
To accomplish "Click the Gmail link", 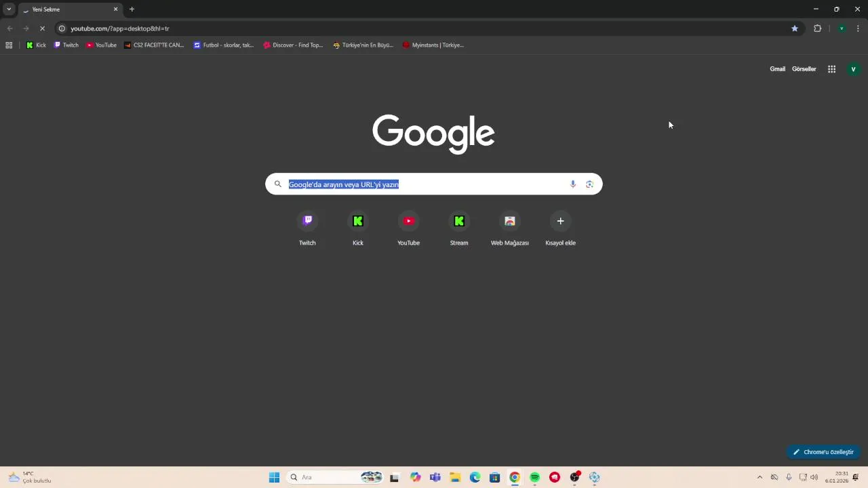I will pos(777,69).
